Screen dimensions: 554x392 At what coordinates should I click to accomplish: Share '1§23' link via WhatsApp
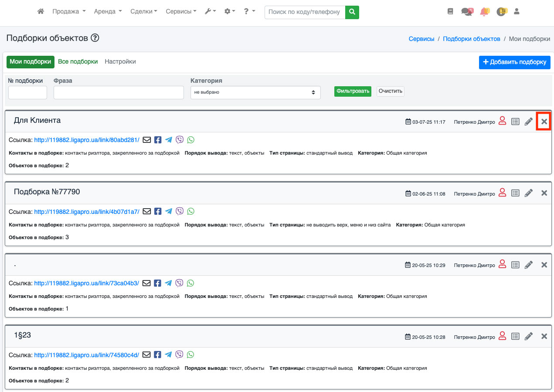(x=190, y=355)
